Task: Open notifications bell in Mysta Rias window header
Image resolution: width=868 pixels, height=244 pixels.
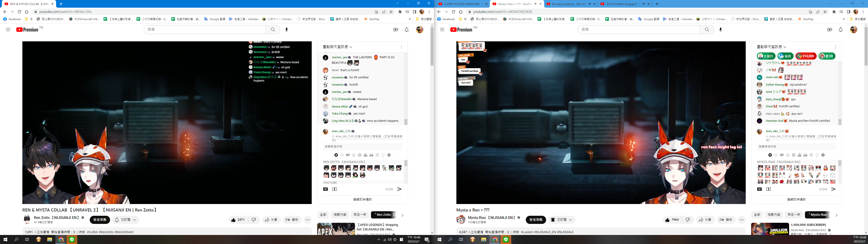Action: coord(840,30)
